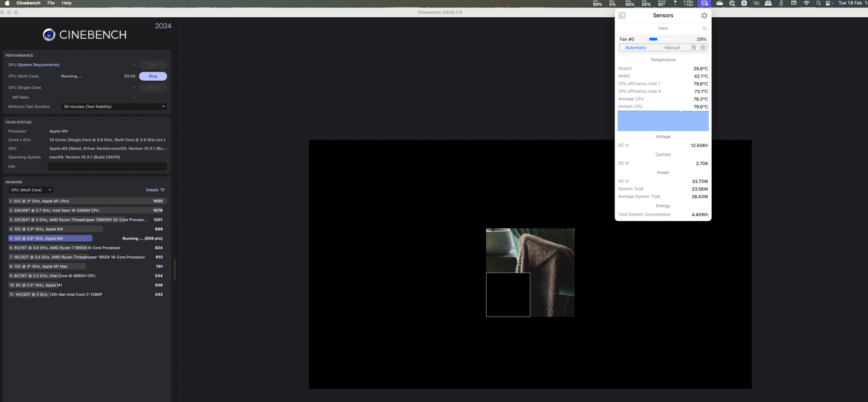This screenshot has width=868, height=402.
Task: Switch Fan #0 to Manual mode
Action: tap(672, 48)
